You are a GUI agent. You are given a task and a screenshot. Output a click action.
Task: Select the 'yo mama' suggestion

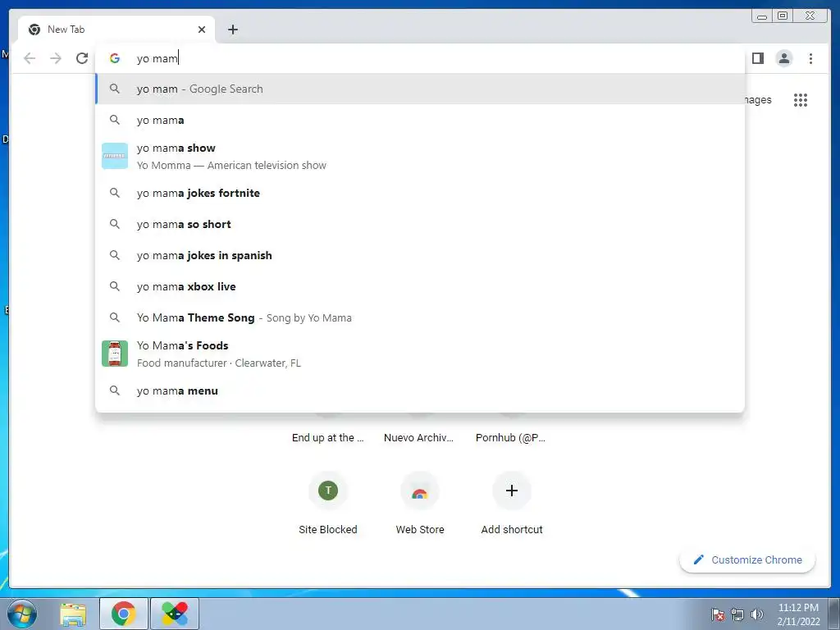[x=420, y=120]
